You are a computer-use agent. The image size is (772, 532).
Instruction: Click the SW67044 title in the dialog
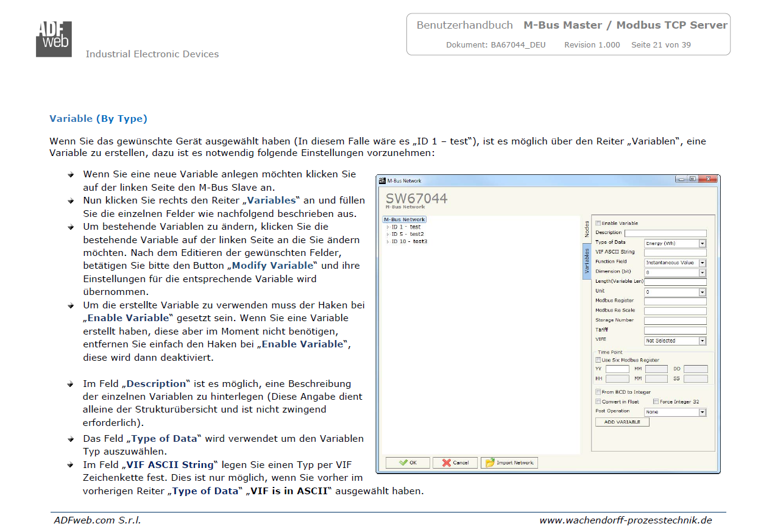(417, 199)
